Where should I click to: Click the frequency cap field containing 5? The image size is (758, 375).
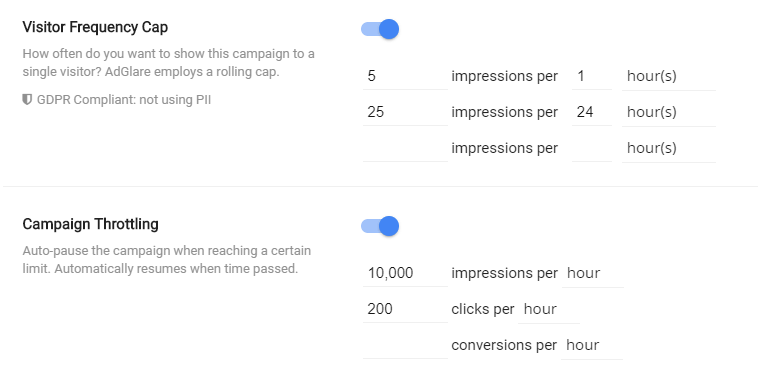[405, 76]
